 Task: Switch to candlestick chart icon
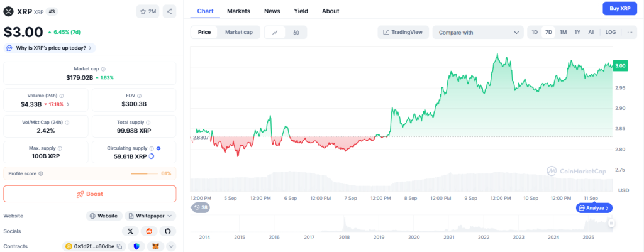point(296,33)
